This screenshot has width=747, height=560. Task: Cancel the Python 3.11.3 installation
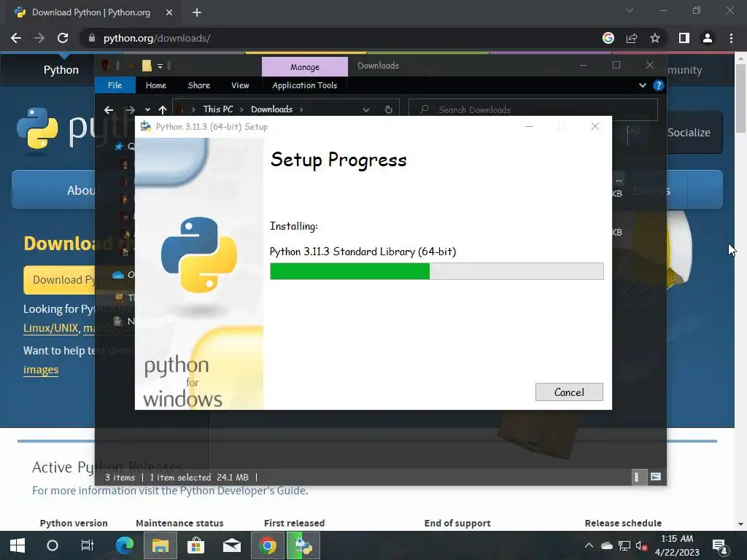tap(569, 392)
